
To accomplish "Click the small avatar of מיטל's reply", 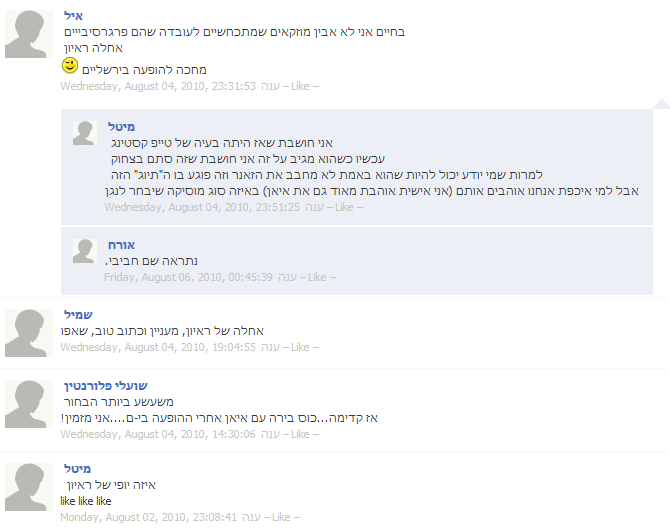I will (x=85, y=133).
